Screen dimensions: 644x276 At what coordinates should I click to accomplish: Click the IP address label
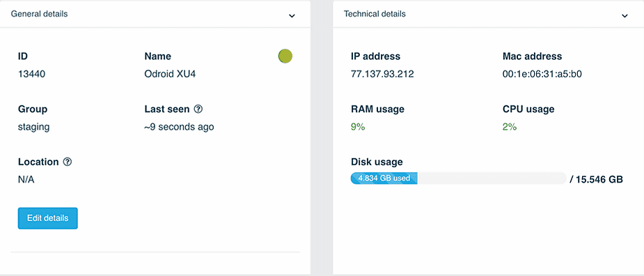[375, 56]
